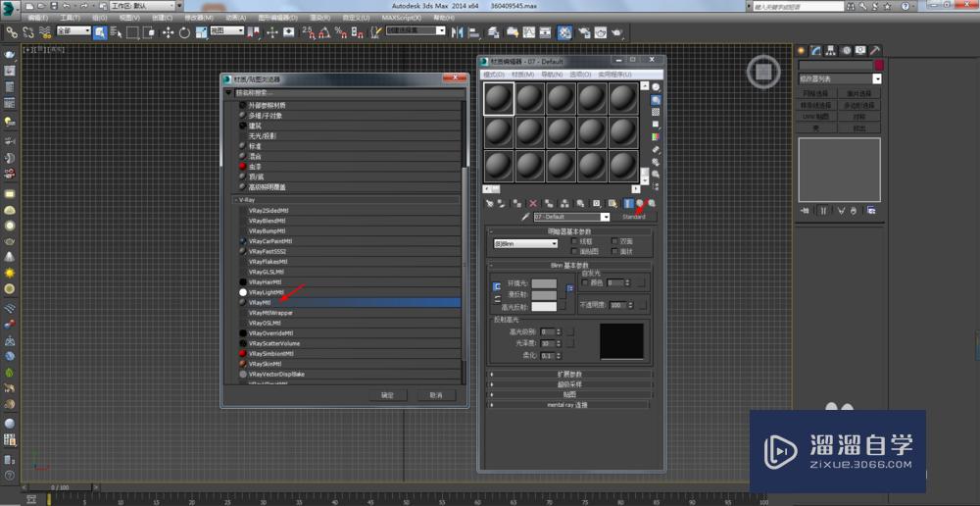Click the specular color 高光反射 swatch

point(544,307)
